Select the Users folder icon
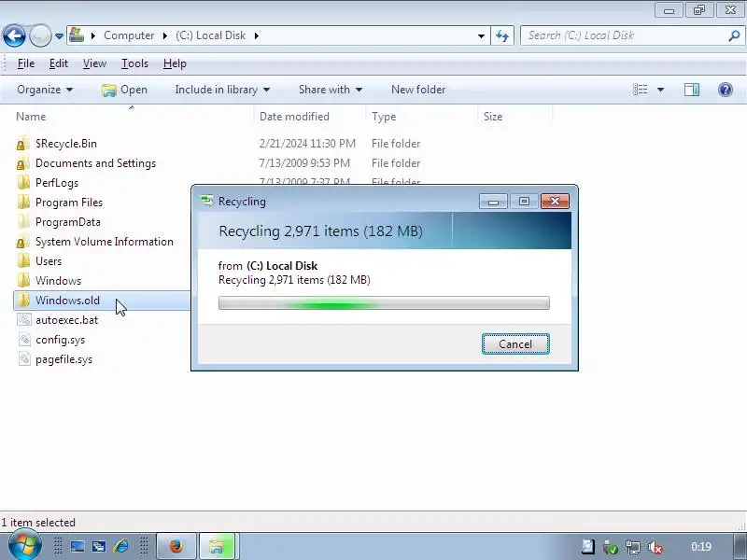This screenshot has width=747, height=560. click(x=22, y=261)
